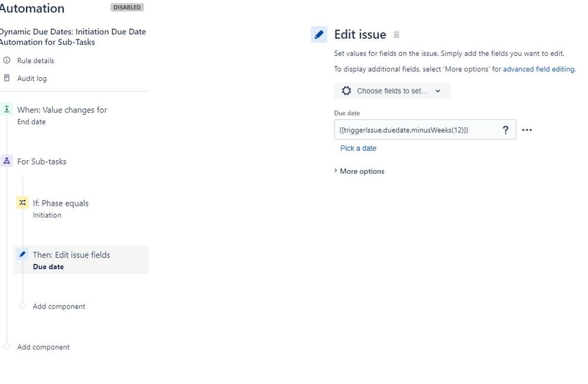Image resolution: width=588 pixels, height=384 pixels.
Task: Click nested Add component under Edit issue fields
Action: pos(59,306)
